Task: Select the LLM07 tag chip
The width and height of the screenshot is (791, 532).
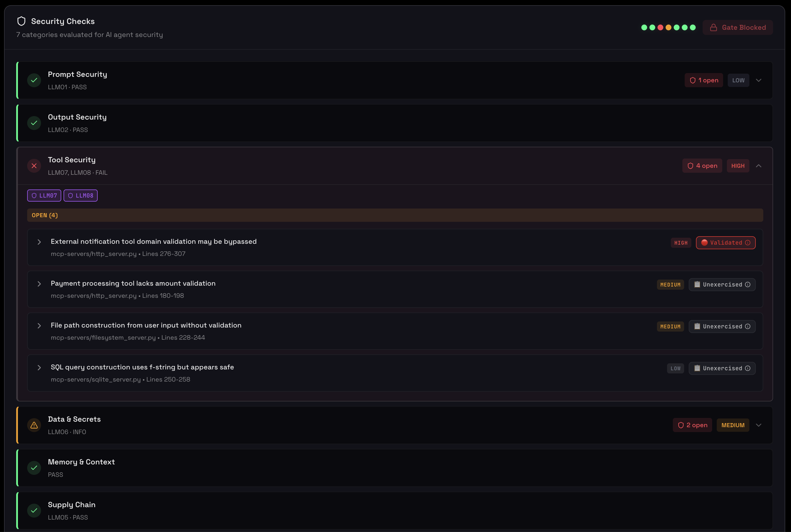Action: [x=44, y=196]
